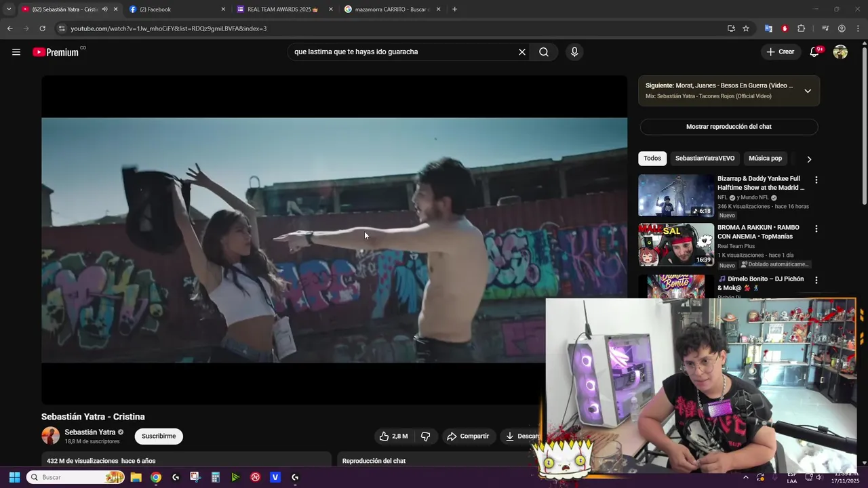The image size is (868, 488).
Task: Expand the Siguiente playlist panel chevron
Action: 808,91
